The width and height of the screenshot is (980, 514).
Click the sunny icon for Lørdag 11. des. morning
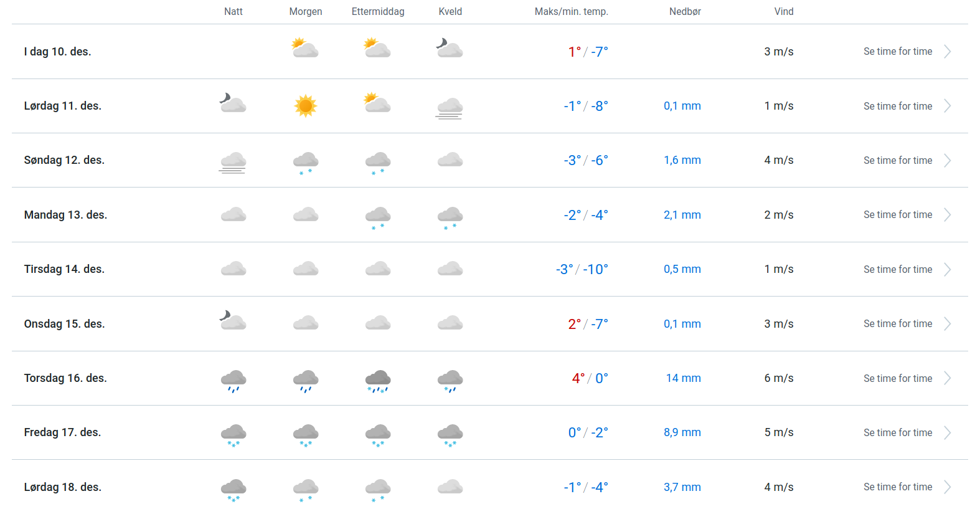point(305,106)
